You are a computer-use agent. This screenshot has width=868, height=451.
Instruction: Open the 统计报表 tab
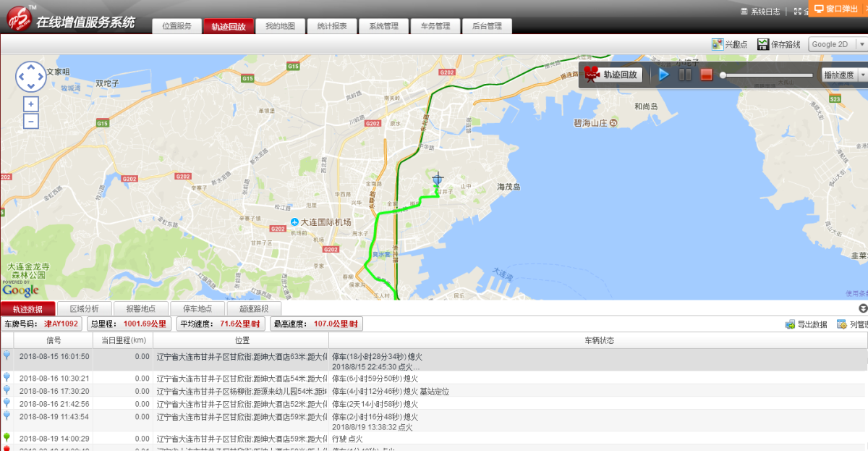pos(332,26)
